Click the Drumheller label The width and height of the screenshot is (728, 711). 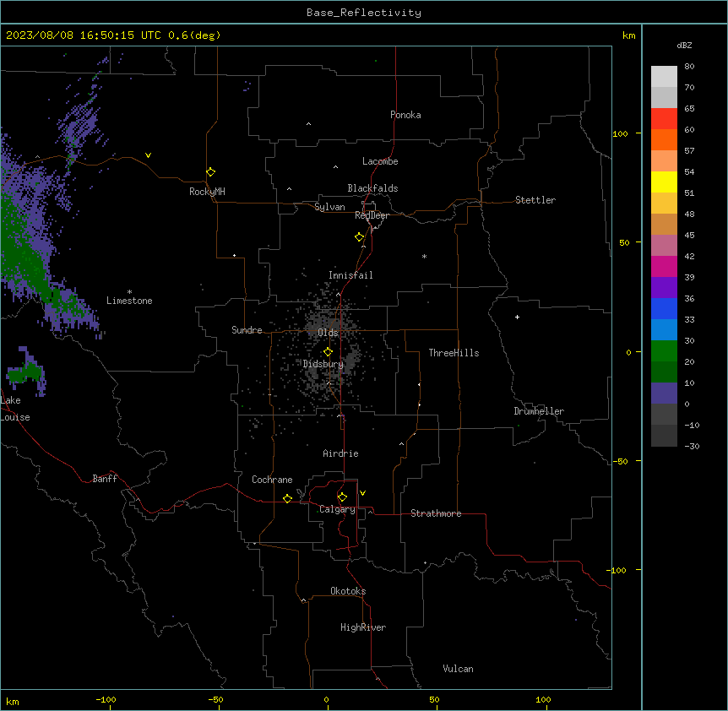(x=539, y=411)
